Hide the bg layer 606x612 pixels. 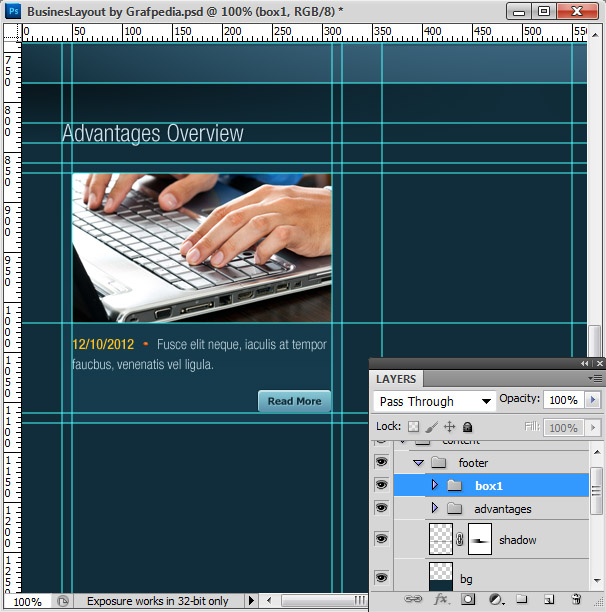tap(381, 577)
